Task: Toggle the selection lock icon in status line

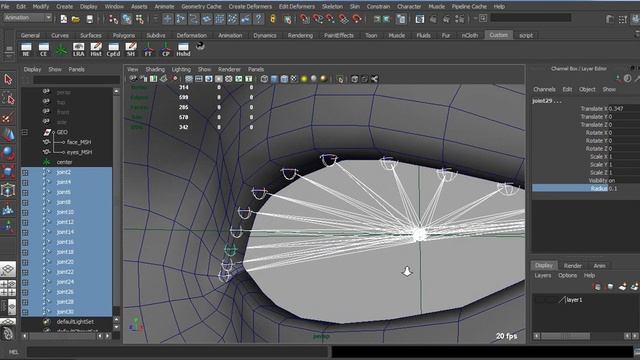Action: click(x=273, y=19)
